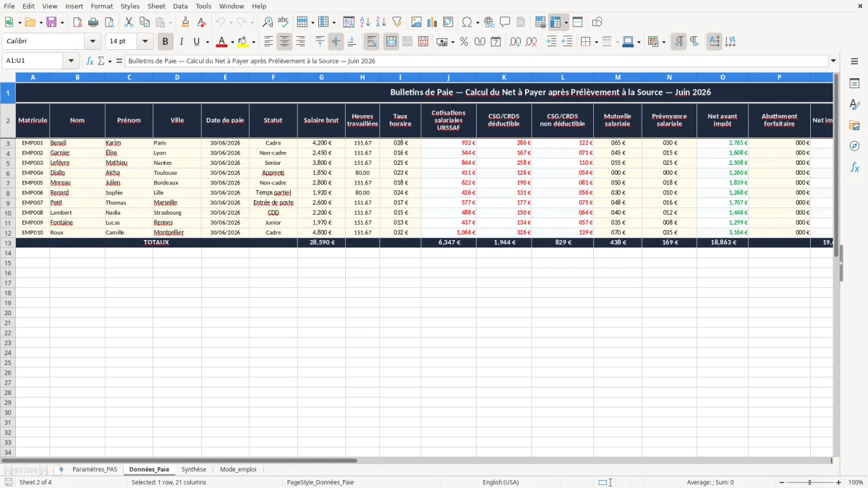Click the red font color swatch
Image resolution: width=868 pixels, height=488 pixels.
pyautogui.click(x=222, y=42)
